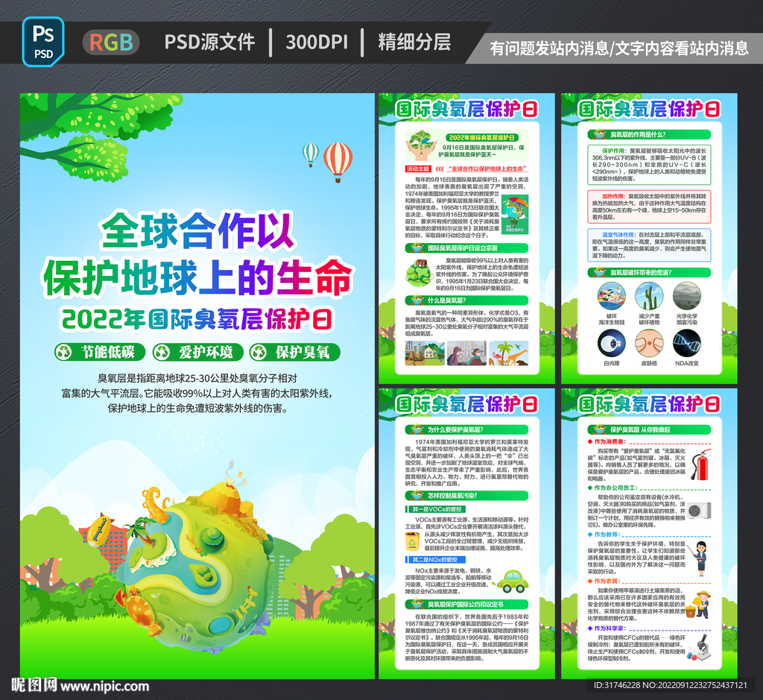Click the 减少产量破坏植物 cactus circle image

coord(649,296)
